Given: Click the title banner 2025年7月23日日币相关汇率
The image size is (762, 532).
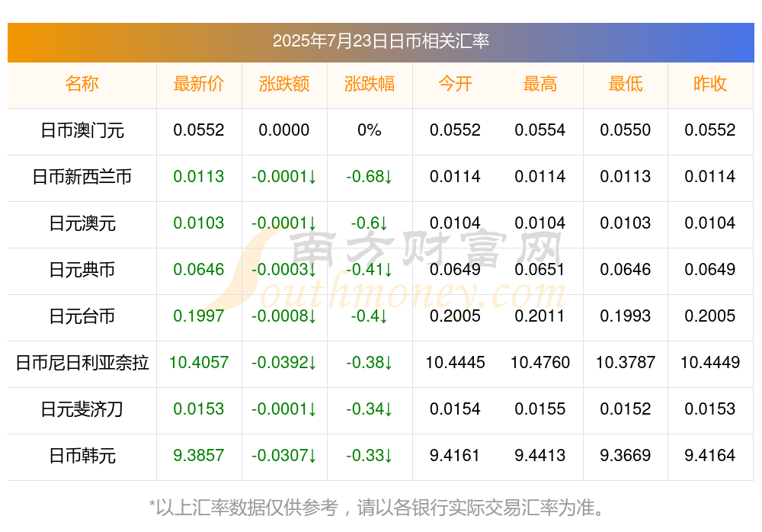Looking at the screenshot, I should click(381, 41).
